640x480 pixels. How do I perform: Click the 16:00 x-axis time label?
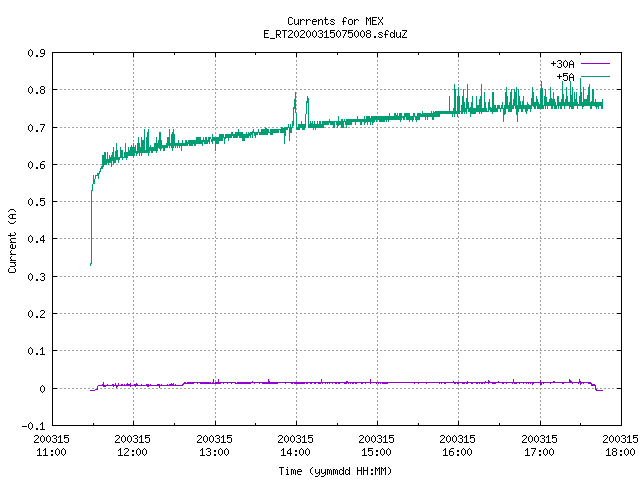point(457,452)
